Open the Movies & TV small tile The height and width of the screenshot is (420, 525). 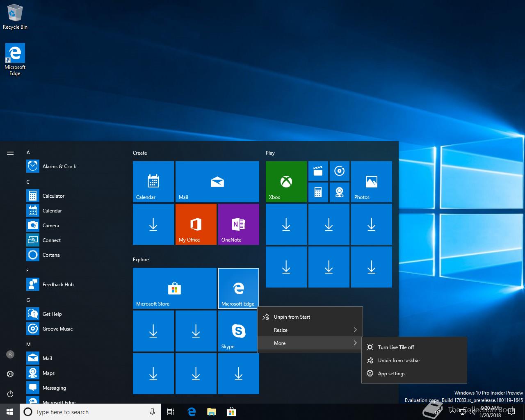click(318, 171)
